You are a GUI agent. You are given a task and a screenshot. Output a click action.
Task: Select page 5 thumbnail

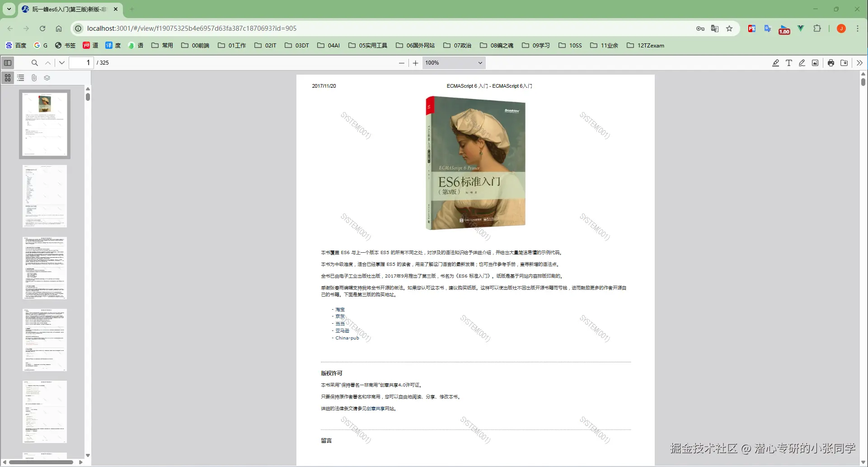pyautogui.click(x=45, y=412)
